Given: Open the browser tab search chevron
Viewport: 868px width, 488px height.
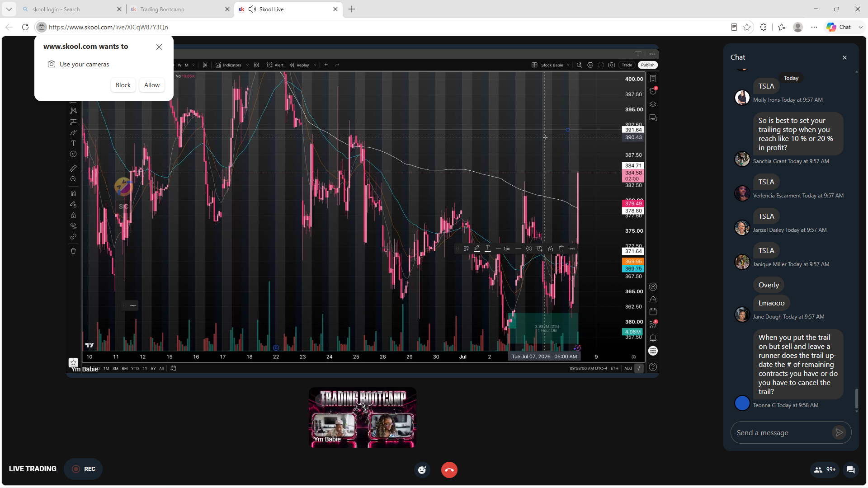Looking at the screenshot, I should (x=9, y=9).
